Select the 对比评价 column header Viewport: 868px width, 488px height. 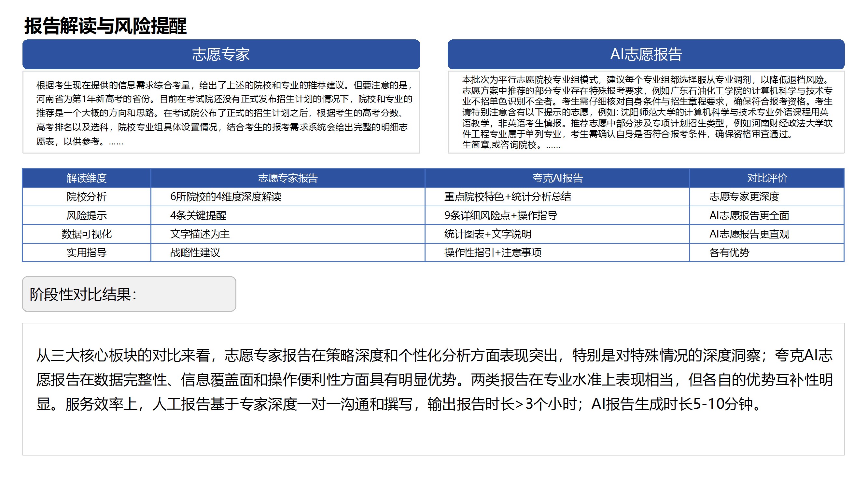tap(766, 178)
